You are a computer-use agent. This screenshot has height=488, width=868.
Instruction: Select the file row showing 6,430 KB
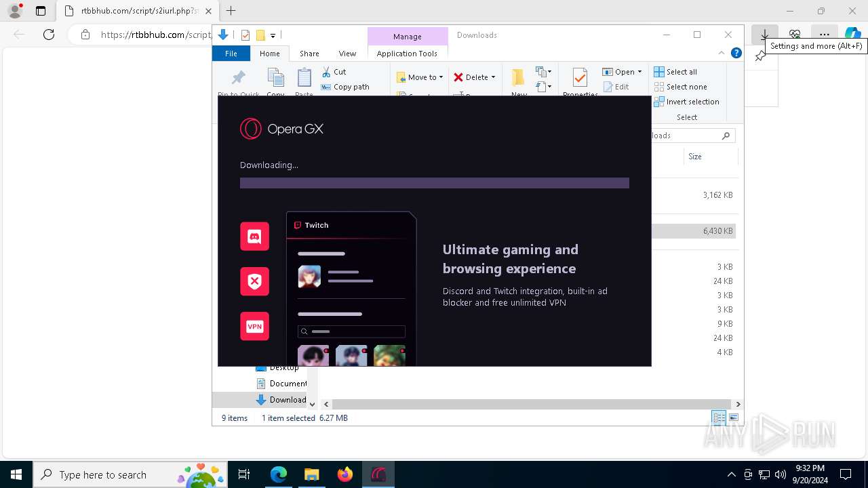[x=693, y=231]
